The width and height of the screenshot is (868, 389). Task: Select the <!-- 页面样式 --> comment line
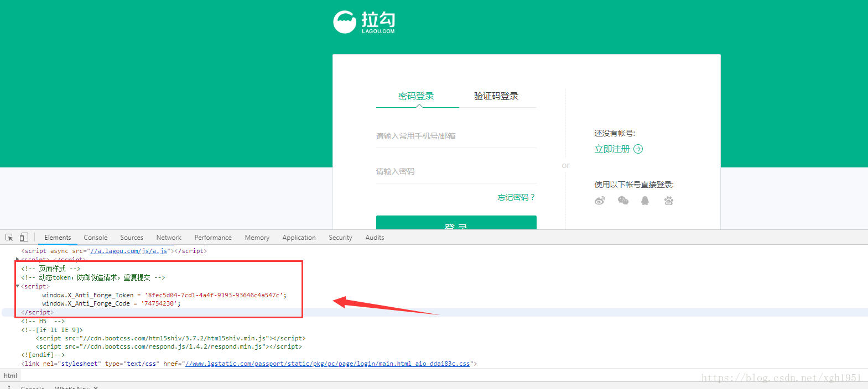pos(51,269)
